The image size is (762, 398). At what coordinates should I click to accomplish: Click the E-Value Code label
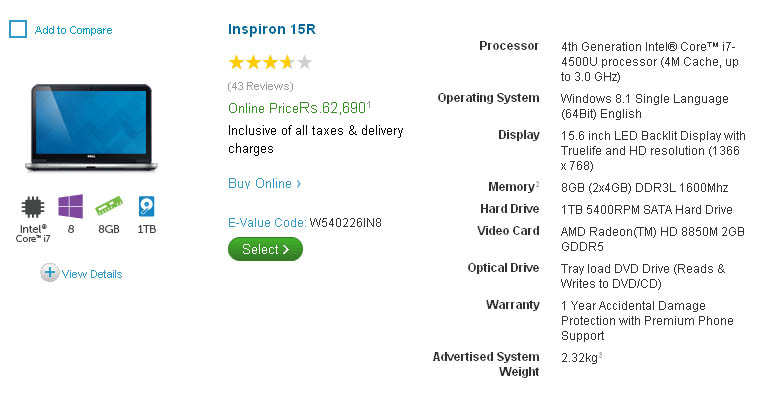267,223
